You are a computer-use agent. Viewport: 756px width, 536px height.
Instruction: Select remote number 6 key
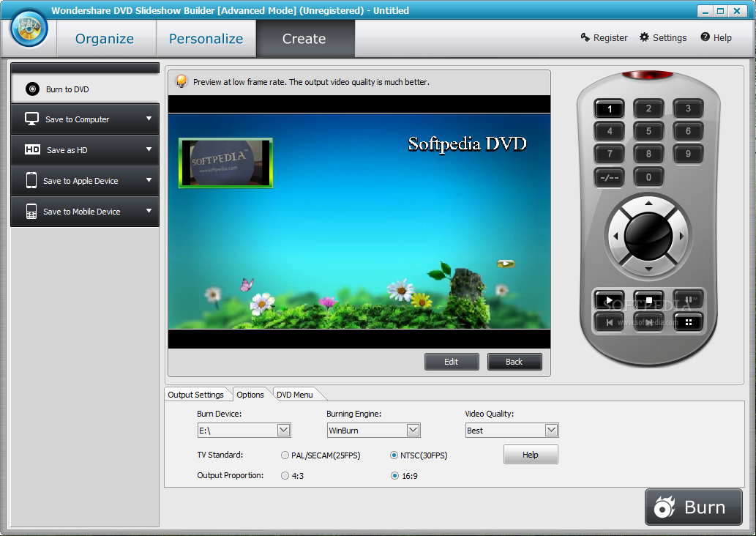(688, 131)
